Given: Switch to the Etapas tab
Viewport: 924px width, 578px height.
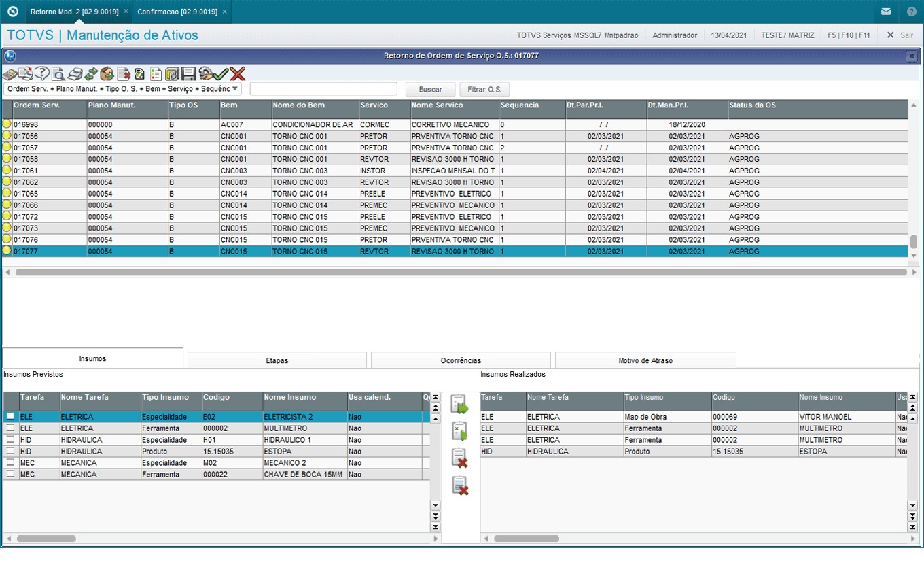Looking at the screenshot, I should tap(277, 360).
